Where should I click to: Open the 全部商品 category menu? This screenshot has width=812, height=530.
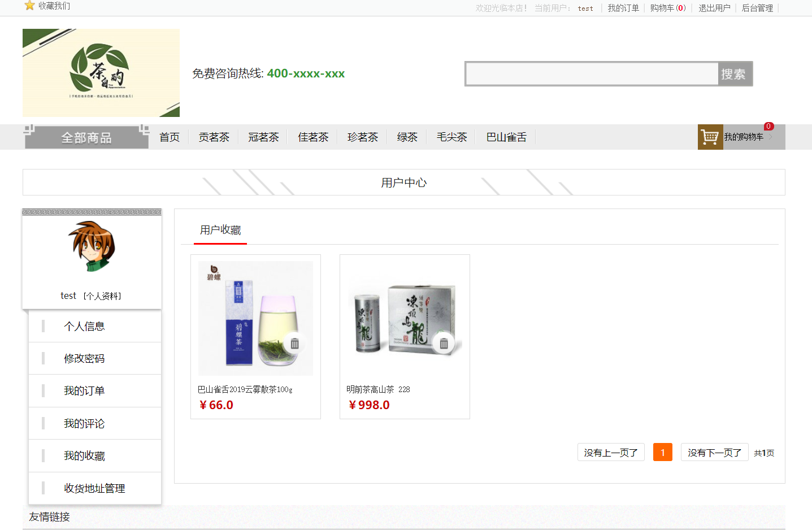click(x=86, y=137)
